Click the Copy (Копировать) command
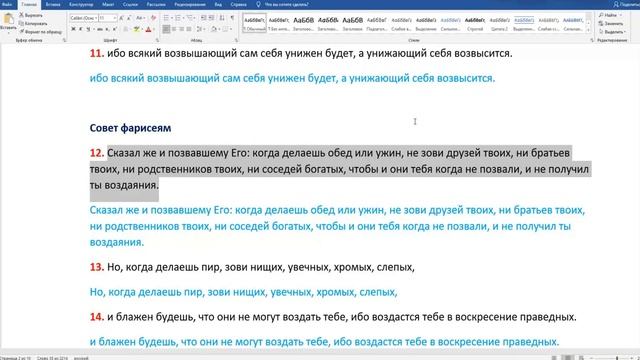640x360 pixels. point(33,23)
